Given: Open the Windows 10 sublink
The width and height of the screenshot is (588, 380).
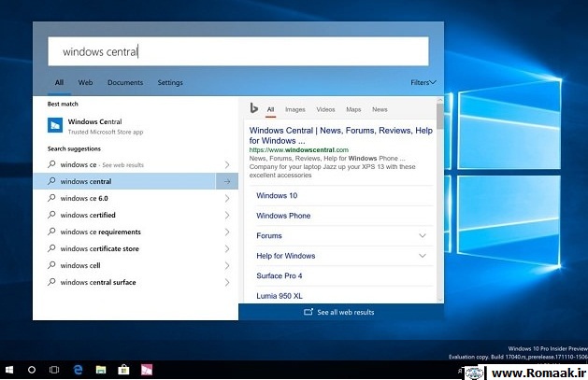Looking at the screenshot, I should (x=277, y=195).
